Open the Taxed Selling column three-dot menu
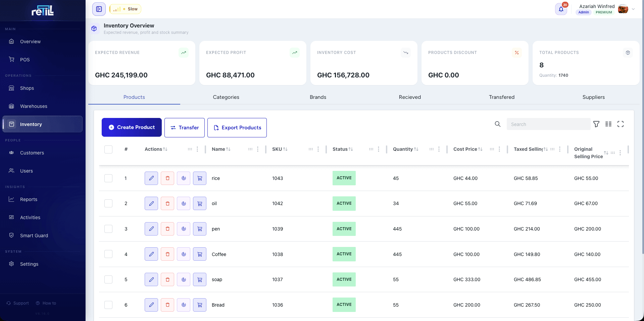 click(560, 149)
